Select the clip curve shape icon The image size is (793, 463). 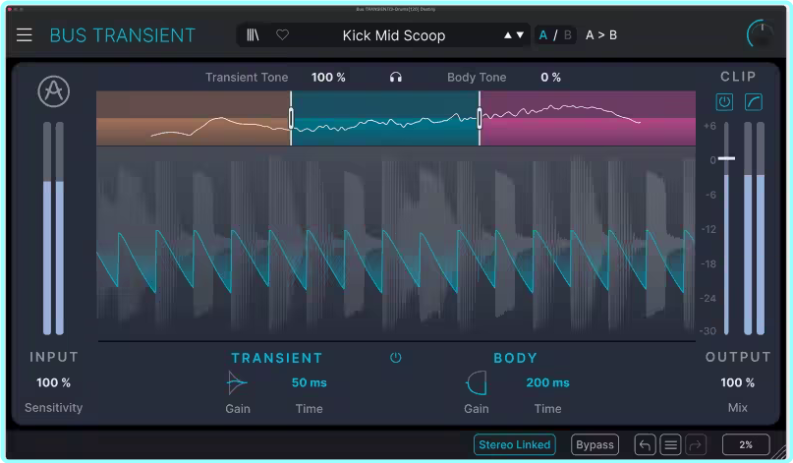tap(753, 102)
